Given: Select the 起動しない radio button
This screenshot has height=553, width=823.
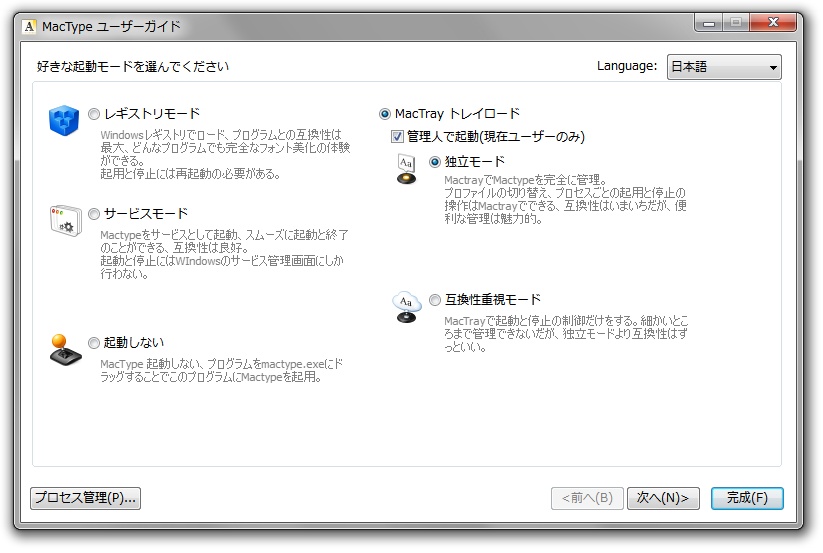Looking at the screenshot, I should [94, 343].
